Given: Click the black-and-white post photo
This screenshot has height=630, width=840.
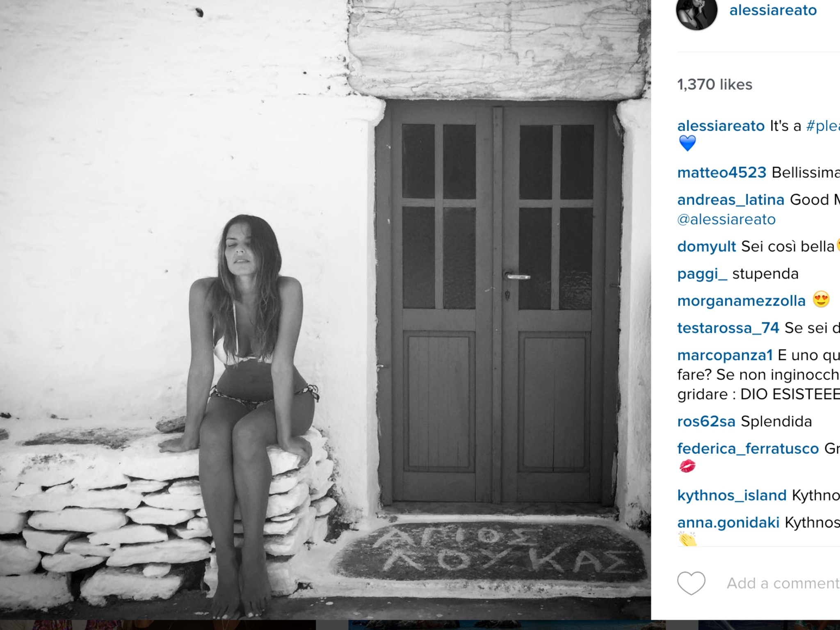Looking at the screenshot, I should click(325, 310).
